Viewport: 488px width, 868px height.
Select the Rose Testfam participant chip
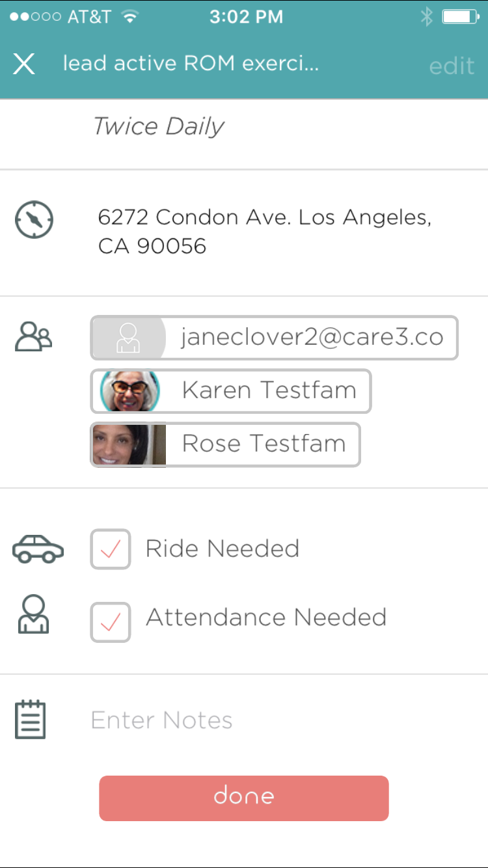(x=225, y=444)
